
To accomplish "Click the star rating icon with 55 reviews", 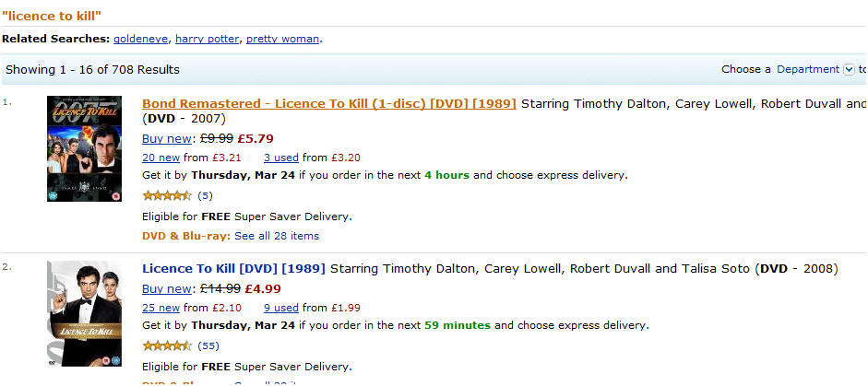I will pyautogui.click(x=167, y=346).
